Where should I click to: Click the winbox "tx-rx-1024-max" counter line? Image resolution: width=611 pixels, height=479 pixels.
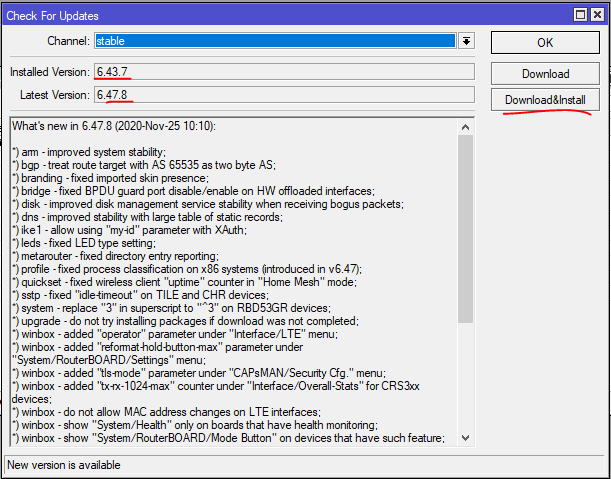click(x=216, y=392)
